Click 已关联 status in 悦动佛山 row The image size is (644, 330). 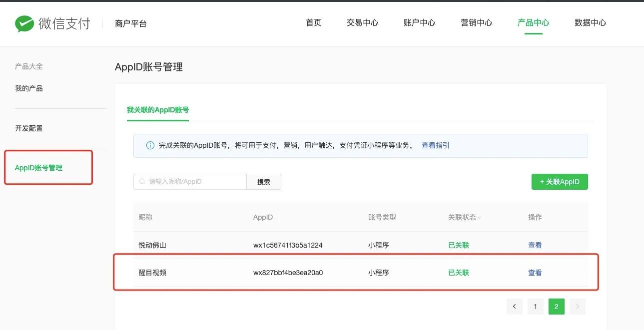(459, 245)
